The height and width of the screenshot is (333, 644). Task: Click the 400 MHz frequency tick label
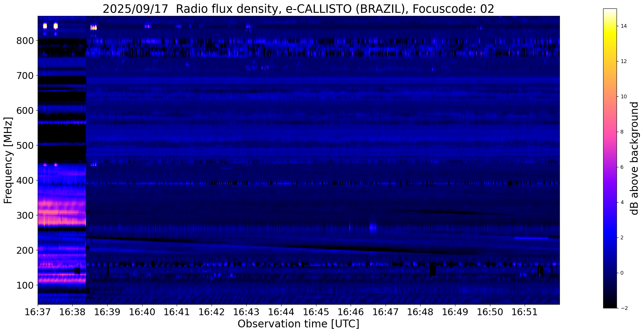coord(25,180)
